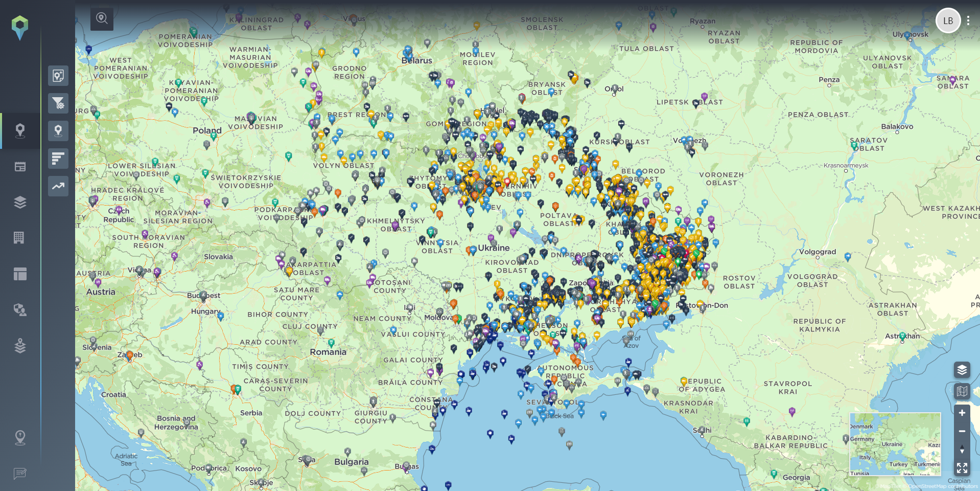Open the stacked layers section in sidebar
This screenshot has width=980, height=491.
[x=20, y=203]
